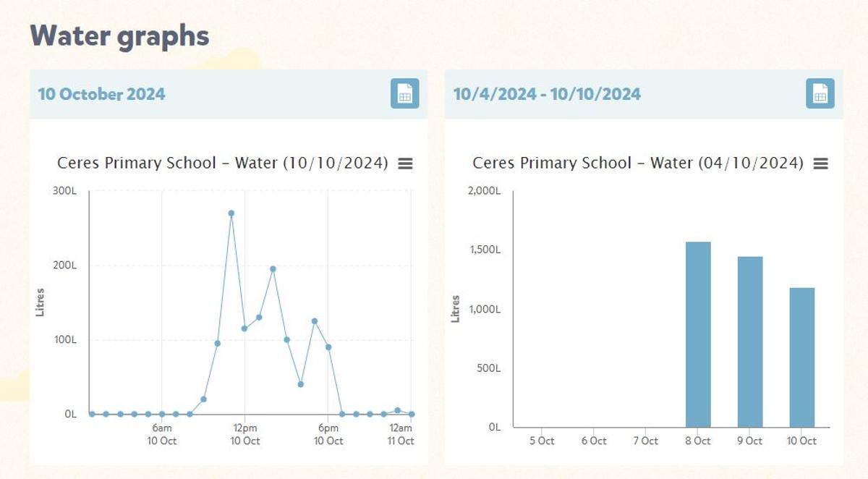
Task: Click the 10 October 2024 heading
Action: (101, 94)
